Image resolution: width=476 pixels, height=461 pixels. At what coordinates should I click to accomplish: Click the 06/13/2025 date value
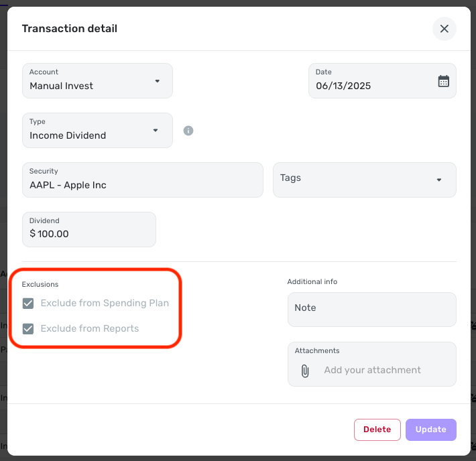click(x=343, y=86)
